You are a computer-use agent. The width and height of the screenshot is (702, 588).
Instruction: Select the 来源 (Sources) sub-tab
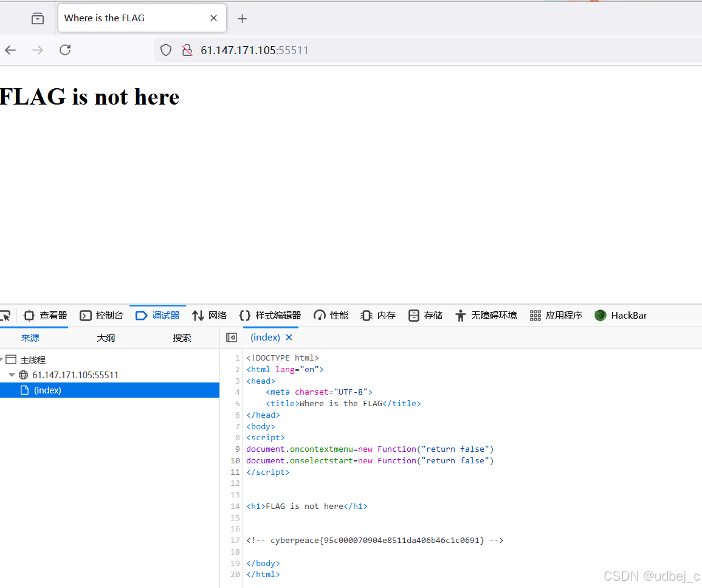(30, 337)
